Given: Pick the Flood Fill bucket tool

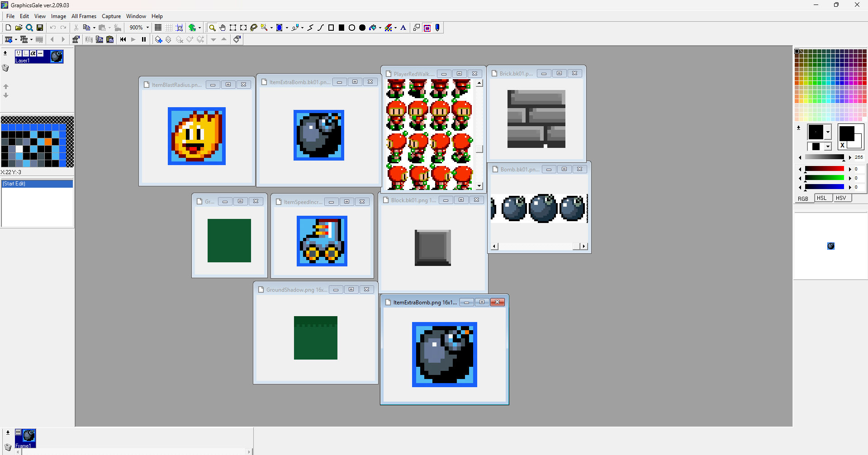Looking at the screenshot, I should pos(372,28).
